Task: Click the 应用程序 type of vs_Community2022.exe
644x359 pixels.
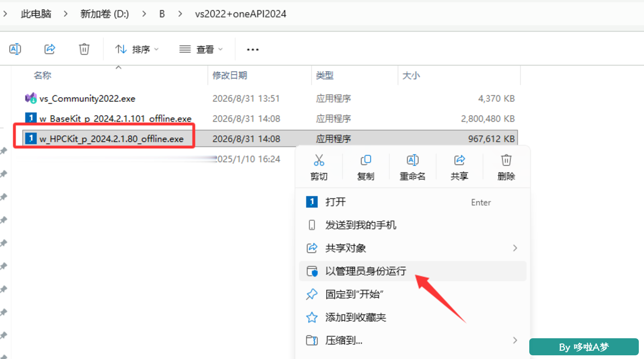Action: [x=333, y=99]
